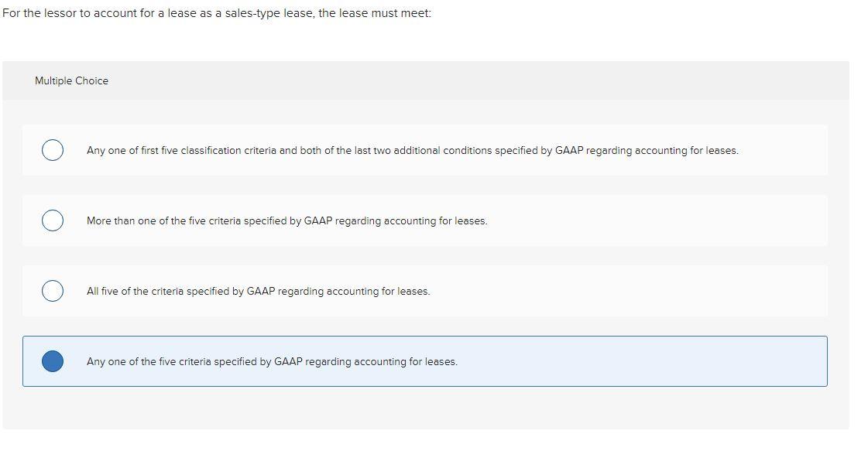Click the word "lessor" in the question
Screen dimensions: 868x451
60,13
